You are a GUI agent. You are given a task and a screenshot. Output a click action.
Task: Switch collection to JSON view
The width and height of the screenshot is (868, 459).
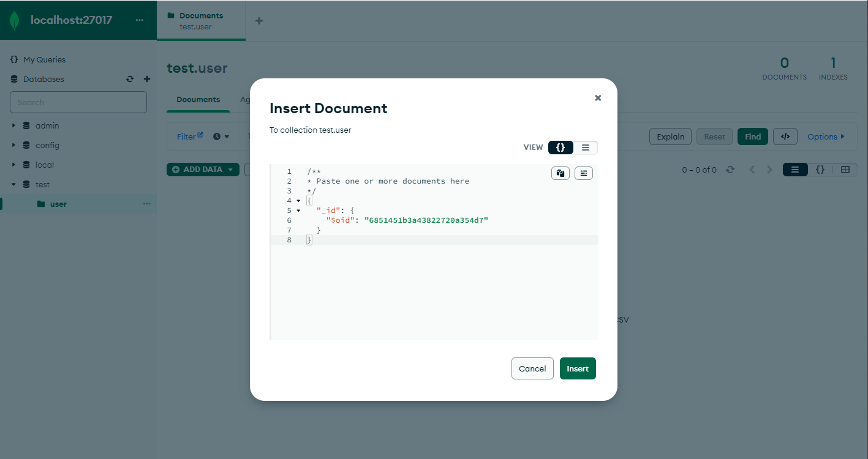[820, 170]
